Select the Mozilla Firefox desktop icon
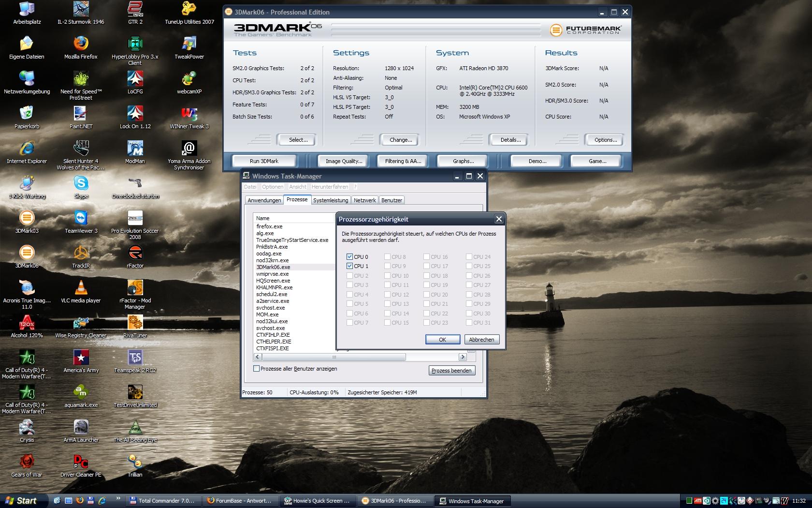 pos(81,47)
